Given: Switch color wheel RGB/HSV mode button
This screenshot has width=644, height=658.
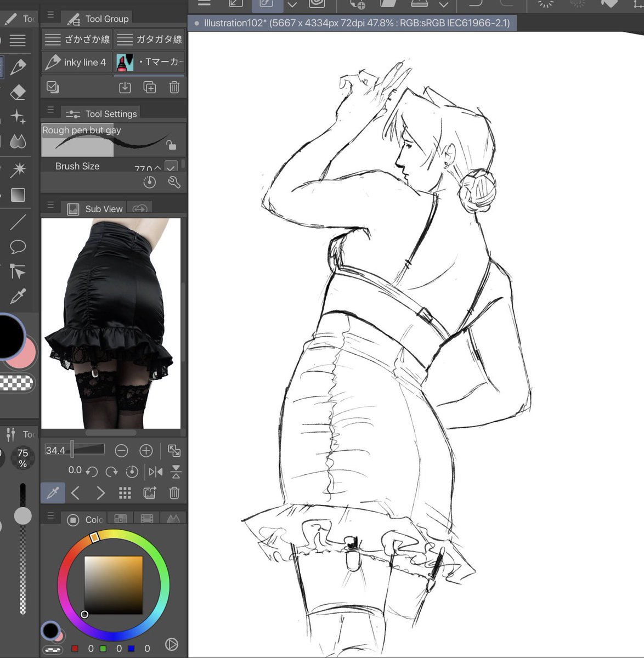Looking at the screenshot, I should [171, 645].
